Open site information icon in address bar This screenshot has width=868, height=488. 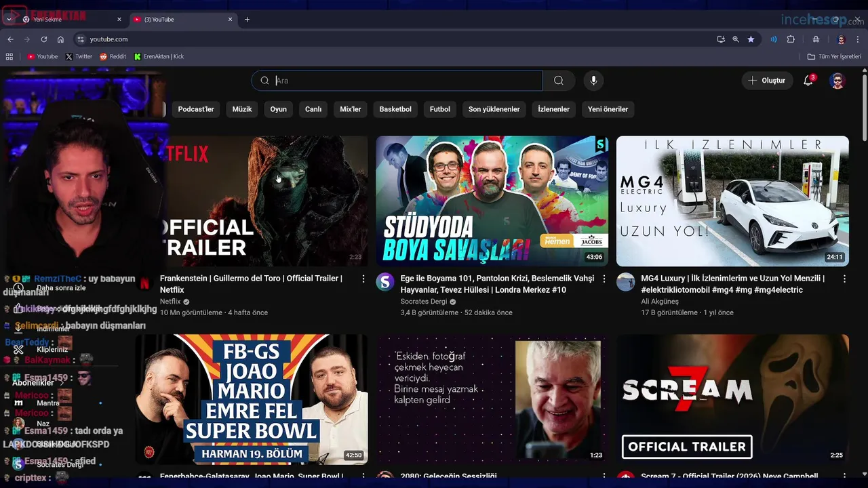(x=81, y=39)
